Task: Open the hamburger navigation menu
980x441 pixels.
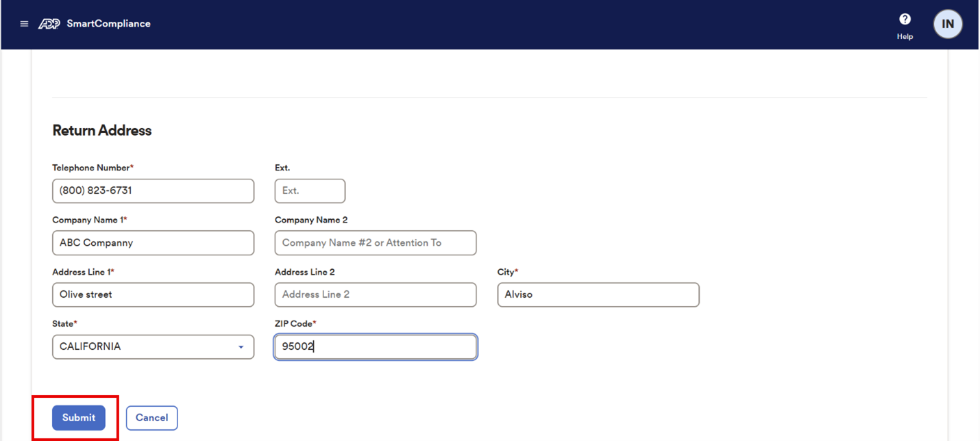Action: coord(24,24)
